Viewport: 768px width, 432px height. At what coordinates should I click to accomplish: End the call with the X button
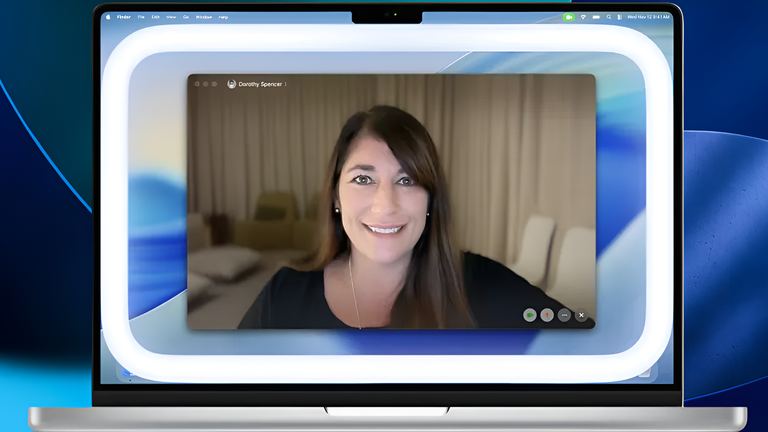581,315
